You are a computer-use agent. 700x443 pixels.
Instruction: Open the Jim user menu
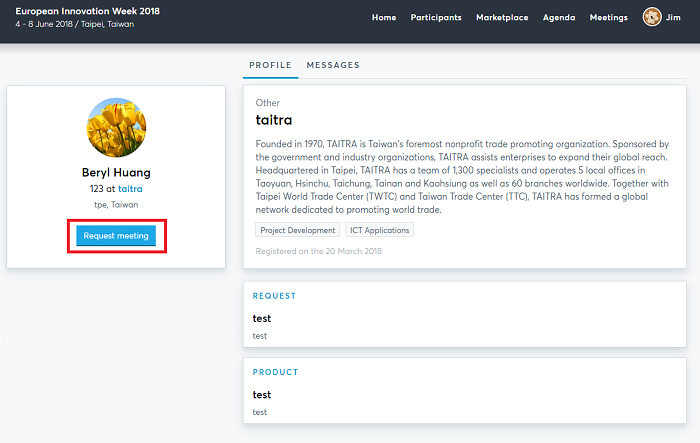[x=673, y=17]
